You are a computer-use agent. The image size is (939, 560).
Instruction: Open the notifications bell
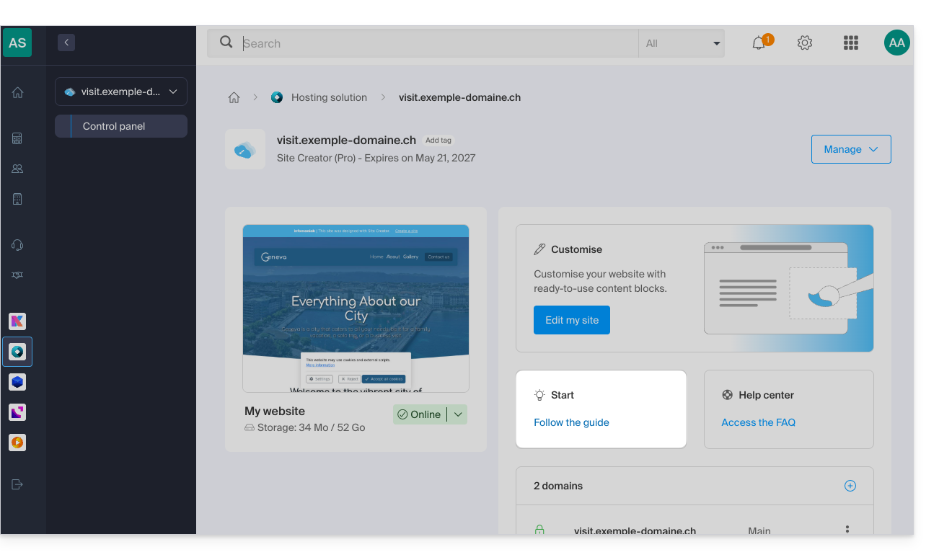tap(759, 43)
